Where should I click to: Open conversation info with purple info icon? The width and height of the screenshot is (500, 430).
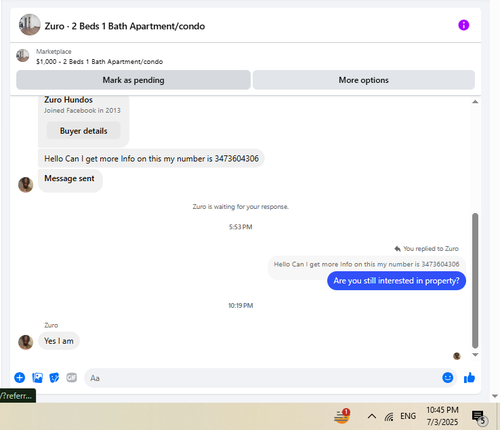click(463, 25)
